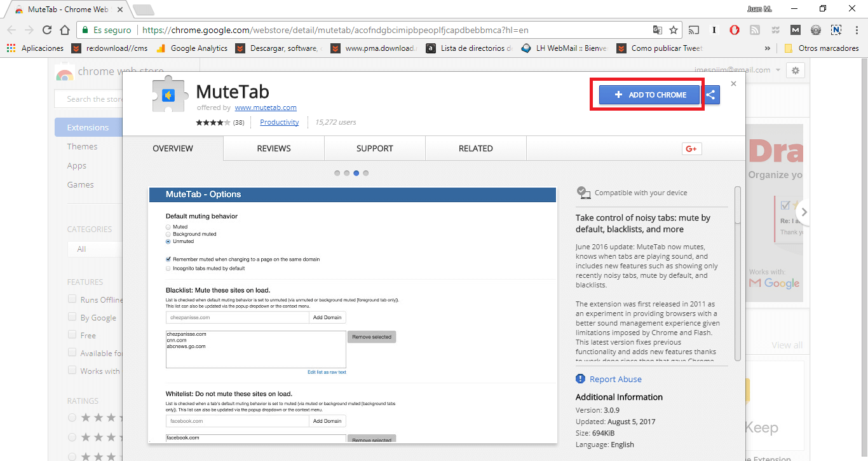The image size is (868, 461).
Task: Go to the browser home page
Action: pos(64,30)
